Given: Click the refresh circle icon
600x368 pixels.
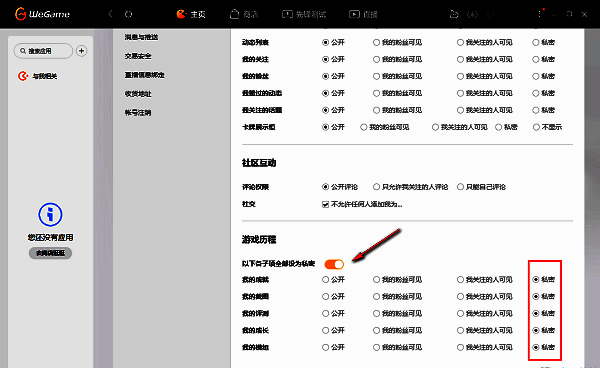Looking at the screenshot, I should click(129, 14).
